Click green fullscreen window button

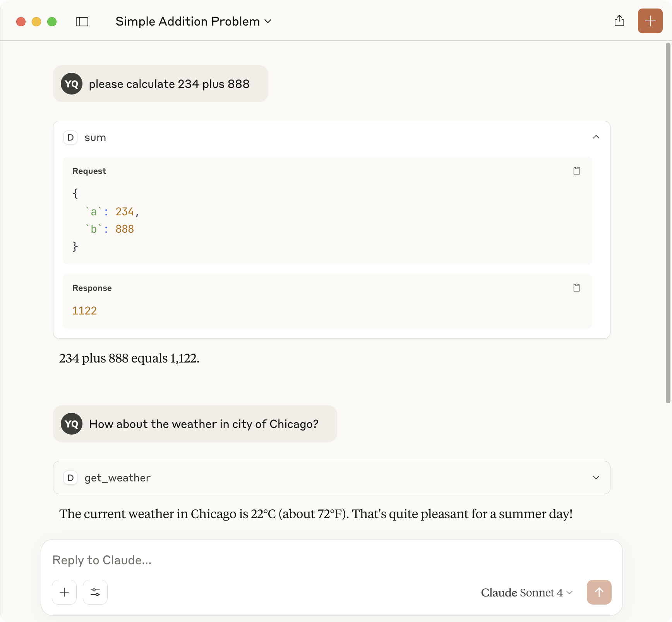tap(52, 22)
